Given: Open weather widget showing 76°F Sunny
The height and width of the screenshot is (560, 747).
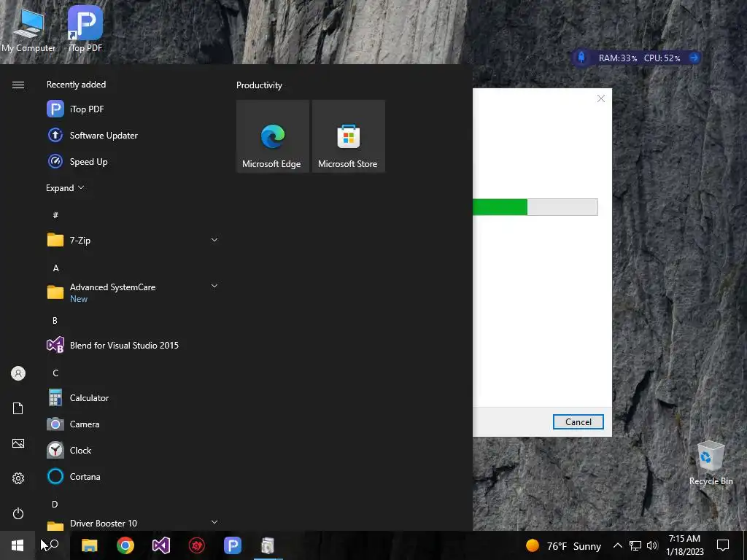Looking at the screenshot, I should click(x=563, y=545).
